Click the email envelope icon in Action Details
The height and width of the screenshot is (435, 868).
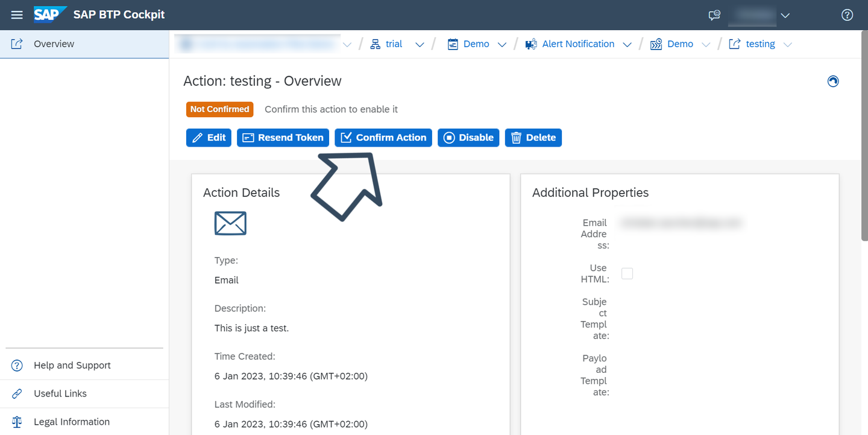[x=230, y=223]
